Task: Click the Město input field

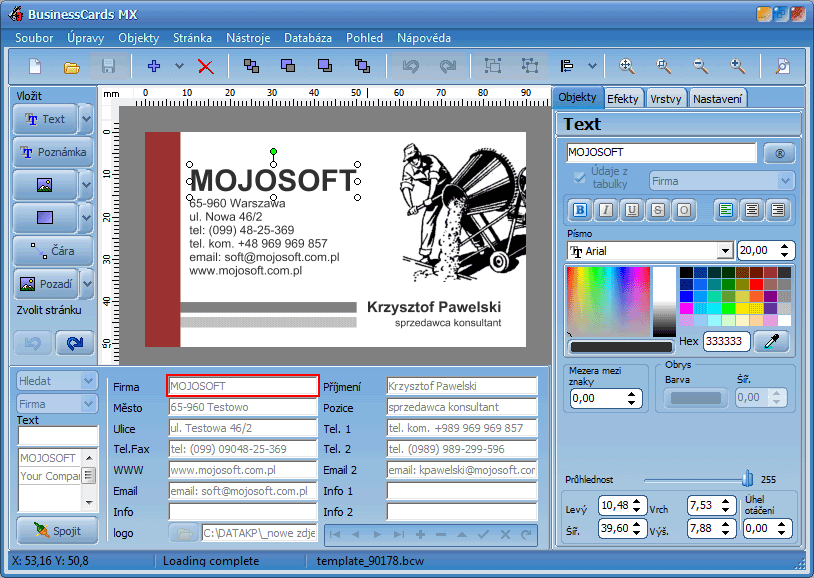Action: pos(240,408)
